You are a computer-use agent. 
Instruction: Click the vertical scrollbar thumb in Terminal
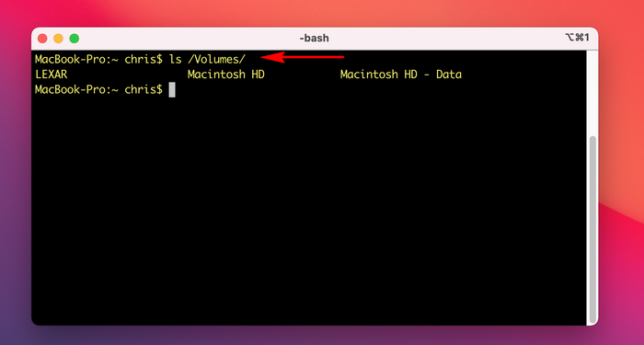point(592,230)
